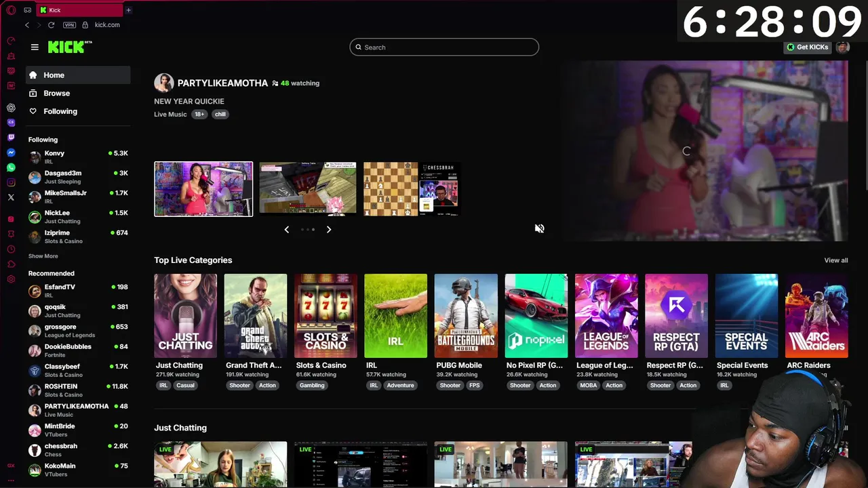Show next featured stream in carousel
Image resolution: width=868 pixels, height=488 pixels.
[329, 230]
